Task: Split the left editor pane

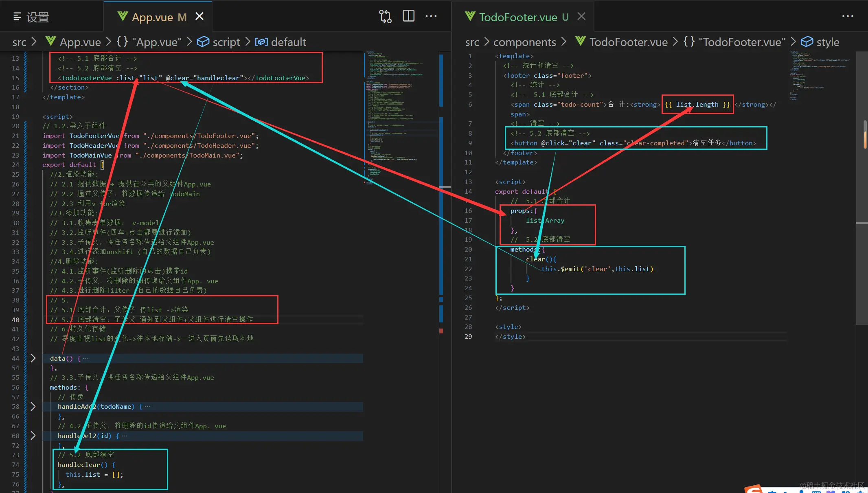Action: pos(408,16)
